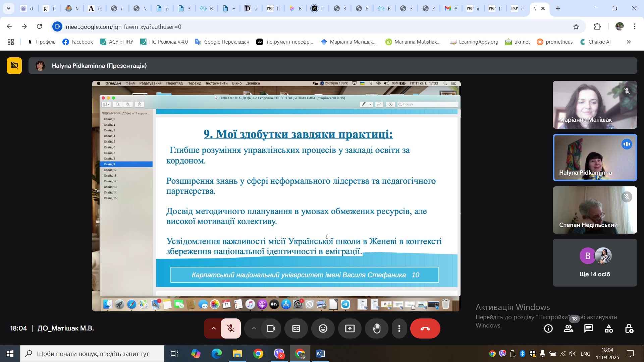The width and height of the screenshot is (644, 362).
Task: Open Word from the Windows taskbar
Action: pyautogui.click(x=320, y=354)
